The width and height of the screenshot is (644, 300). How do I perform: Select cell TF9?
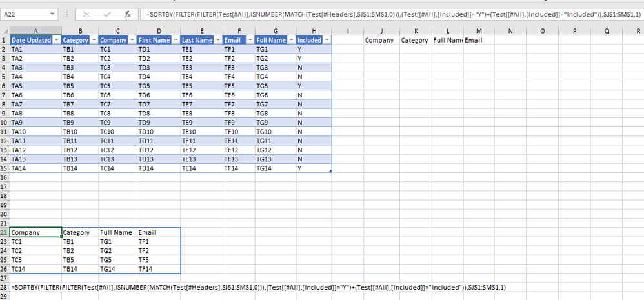(x=239, y=123)
